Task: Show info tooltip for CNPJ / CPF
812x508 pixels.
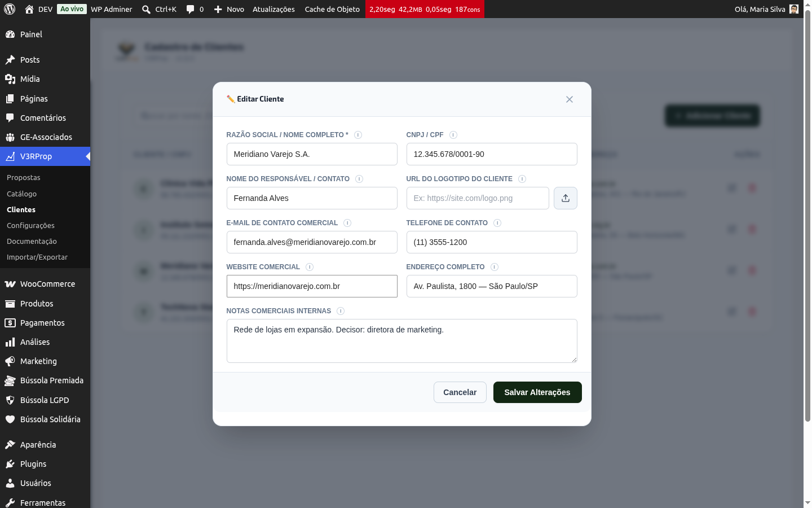Action: 453,135
